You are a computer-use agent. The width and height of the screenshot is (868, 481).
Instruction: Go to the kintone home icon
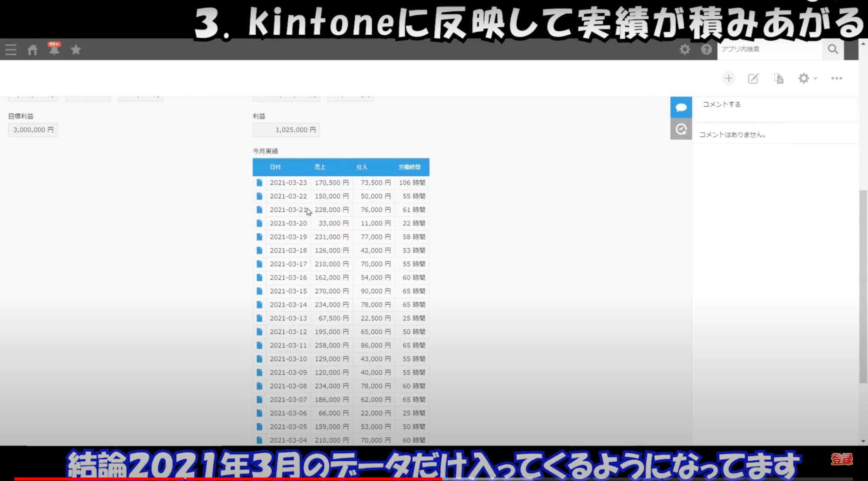click(33, 49)
